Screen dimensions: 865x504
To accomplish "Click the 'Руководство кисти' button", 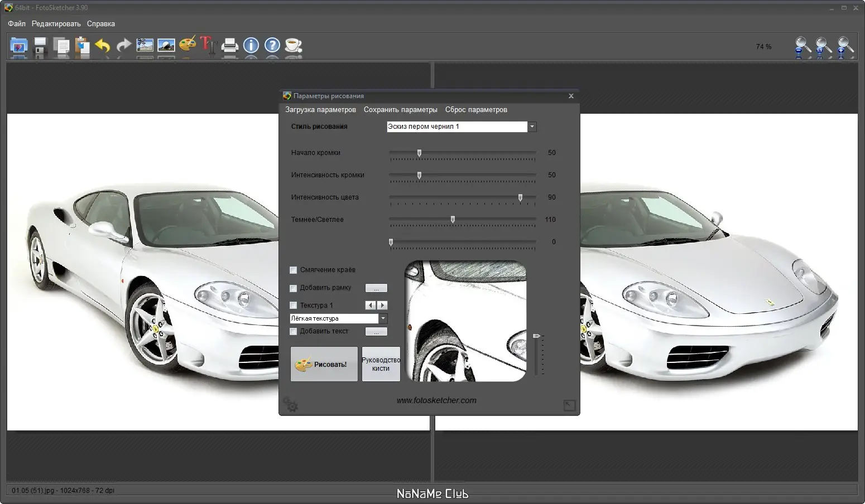I will (381, 364).
